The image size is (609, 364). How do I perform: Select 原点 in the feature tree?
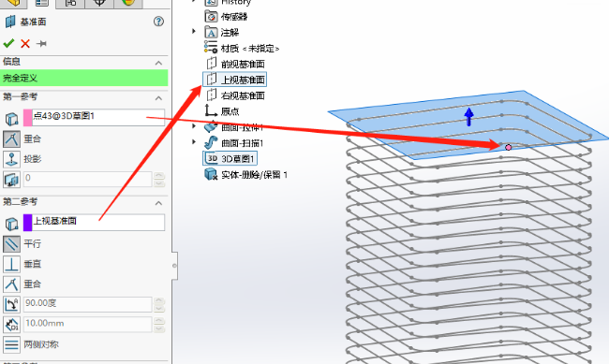(x=230, y=111)
